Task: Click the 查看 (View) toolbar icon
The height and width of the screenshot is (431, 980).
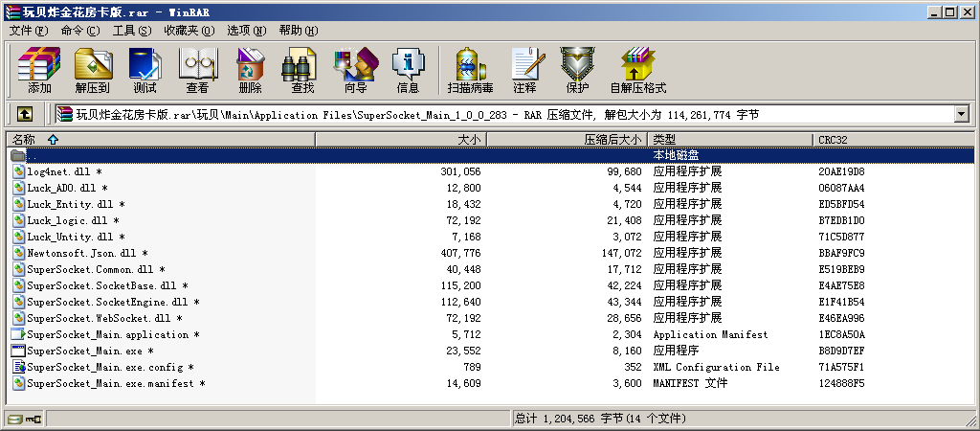Action: (x=197, y=70)
